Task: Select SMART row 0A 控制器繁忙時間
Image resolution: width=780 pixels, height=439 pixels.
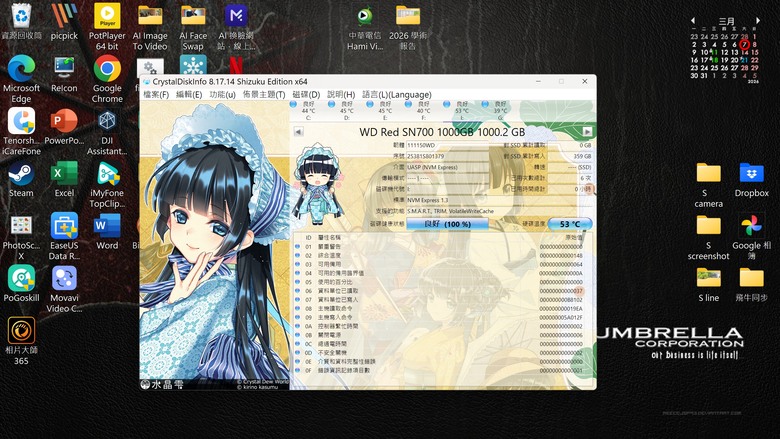Action: click(441, 326)
